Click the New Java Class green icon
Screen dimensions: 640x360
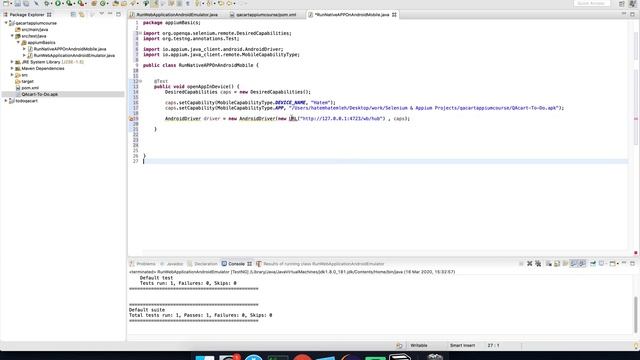tap(102, 3)
